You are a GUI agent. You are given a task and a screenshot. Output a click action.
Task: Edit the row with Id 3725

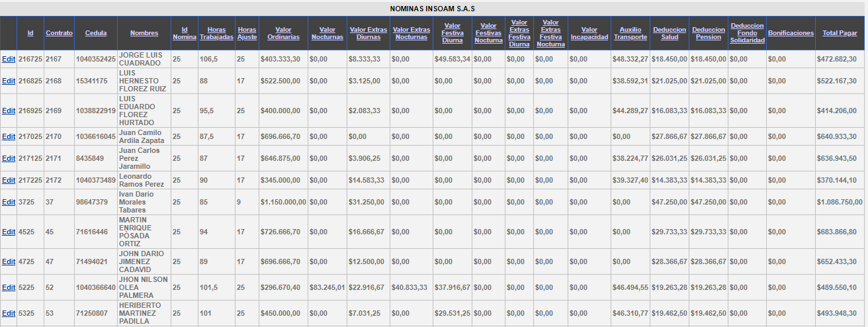(9, 202)
